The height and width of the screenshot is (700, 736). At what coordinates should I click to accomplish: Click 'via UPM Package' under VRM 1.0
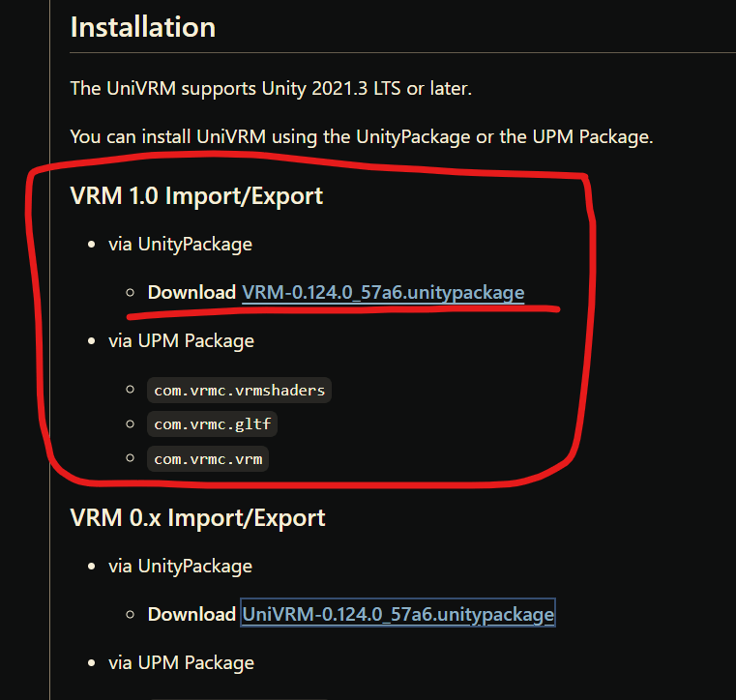point(181,341)
